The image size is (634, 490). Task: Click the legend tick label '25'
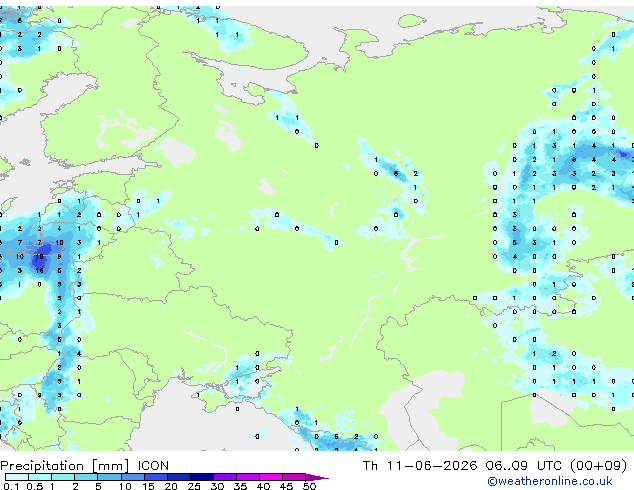coord(194,486)
